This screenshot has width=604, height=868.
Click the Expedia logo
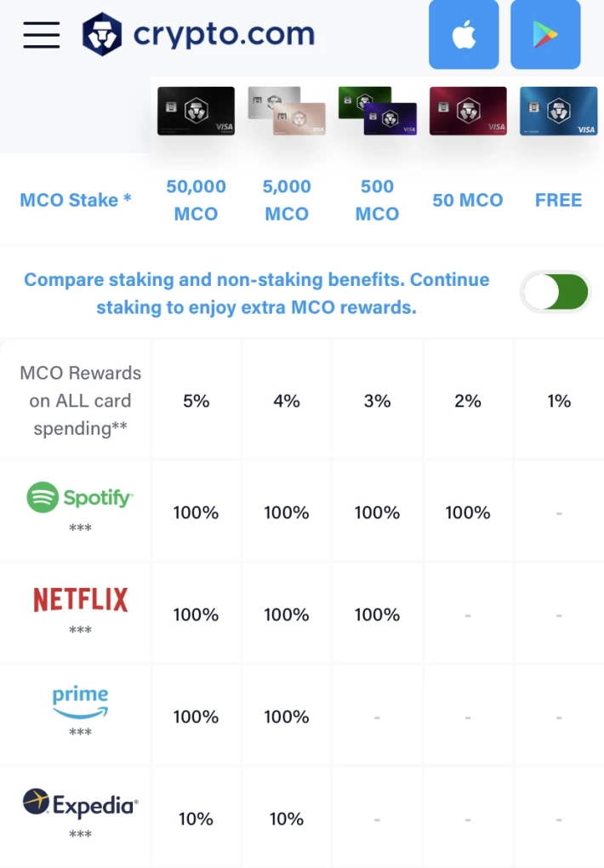(80, 803)
